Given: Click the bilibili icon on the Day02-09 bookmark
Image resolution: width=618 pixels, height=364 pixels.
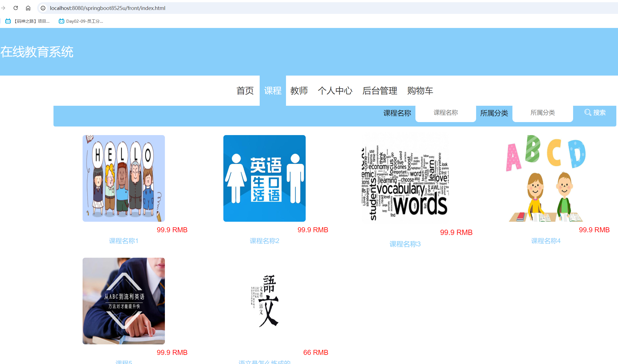Looking at the screenshot, I should pos(61,21).
